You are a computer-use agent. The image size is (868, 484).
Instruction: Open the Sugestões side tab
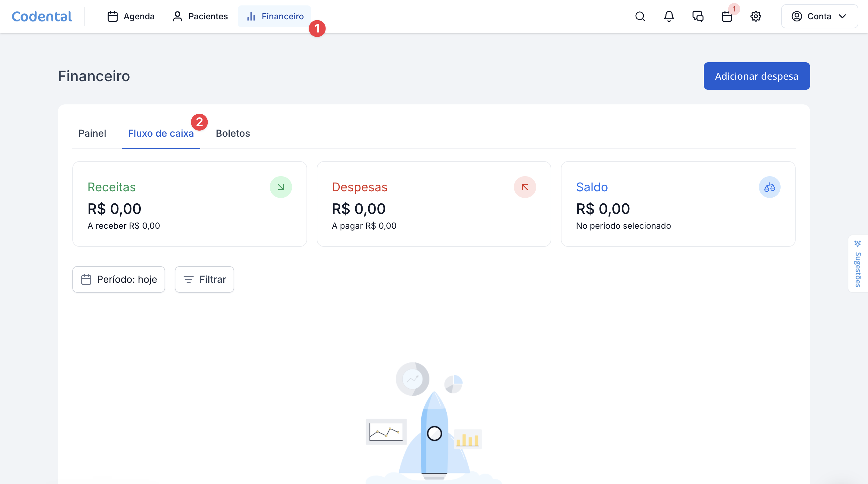(857, 264)
